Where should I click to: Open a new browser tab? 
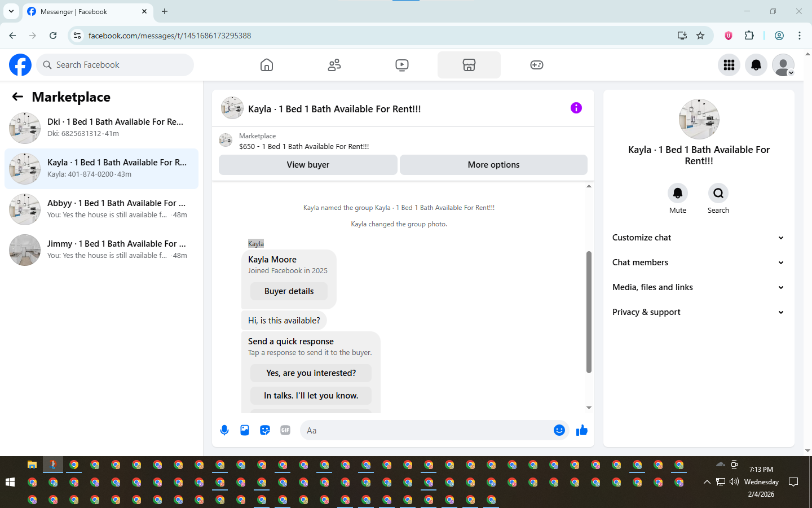click(165, 11)
